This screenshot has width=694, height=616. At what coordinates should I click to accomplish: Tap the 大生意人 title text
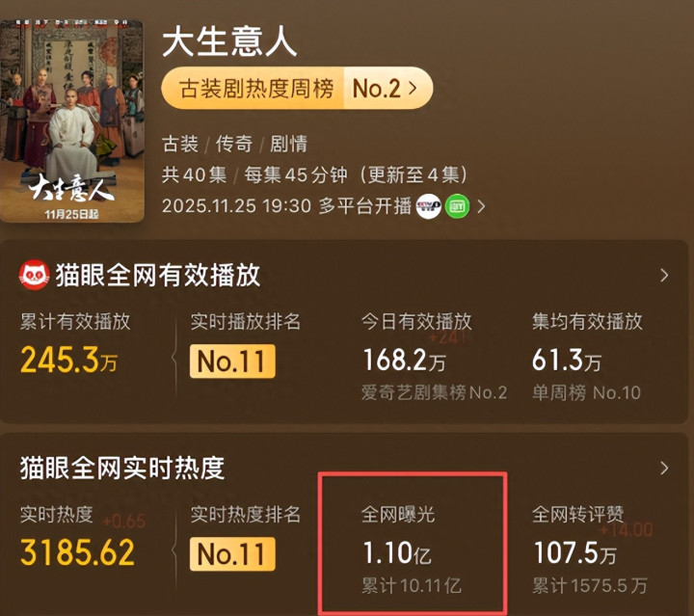click(229, 42)
